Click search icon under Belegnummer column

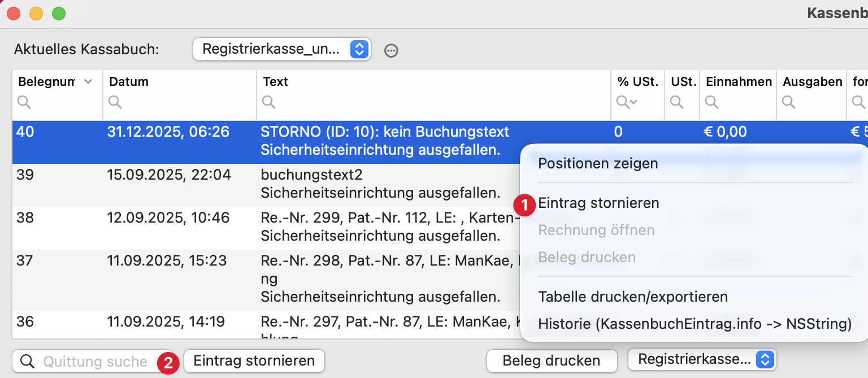(x=24, y=102)
